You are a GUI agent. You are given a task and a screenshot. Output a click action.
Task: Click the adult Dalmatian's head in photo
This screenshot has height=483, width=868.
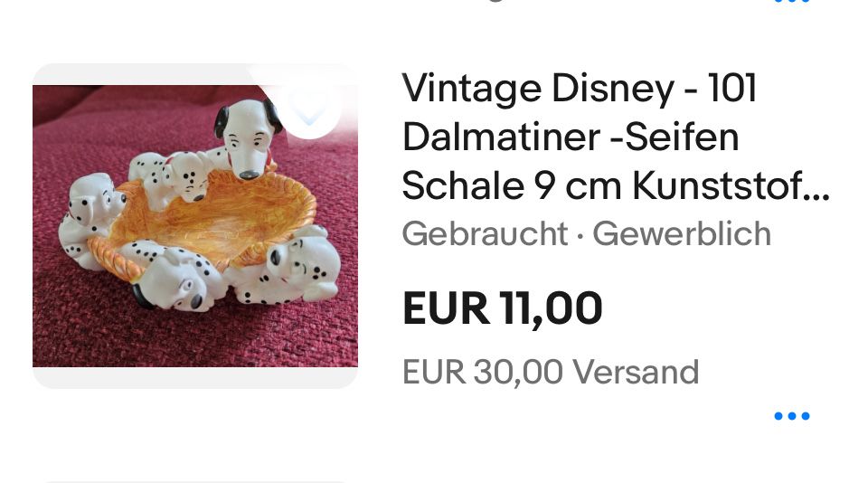click(x=246, y=138)
